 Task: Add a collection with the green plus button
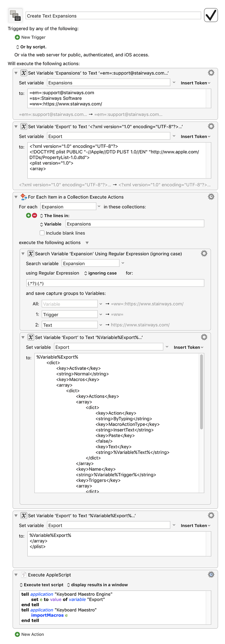[28, 215]
